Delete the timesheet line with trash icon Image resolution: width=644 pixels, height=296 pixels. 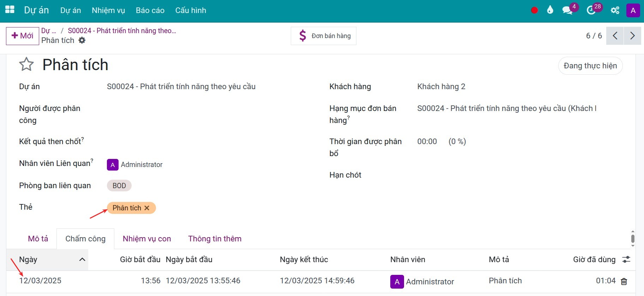[624, 281]
